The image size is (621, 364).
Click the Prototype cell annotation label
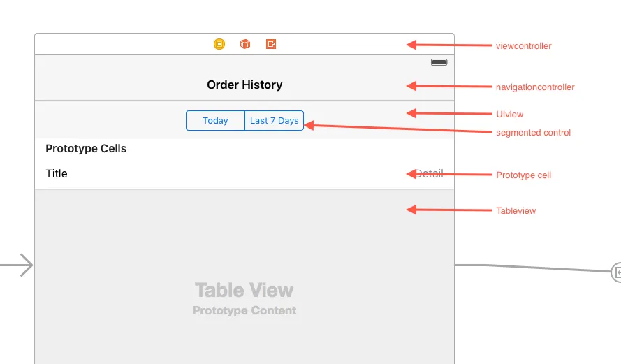point(523,175)
